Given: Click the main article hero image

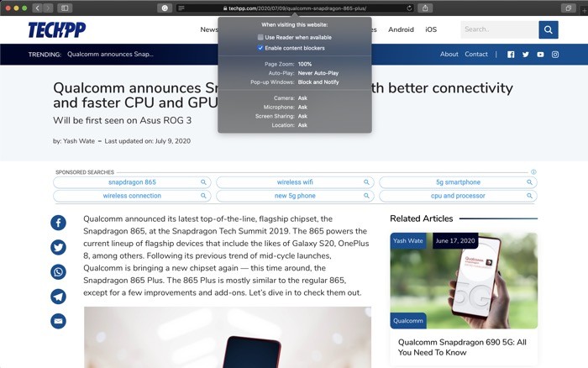Looking at the screenshot, I should point(228,337).
